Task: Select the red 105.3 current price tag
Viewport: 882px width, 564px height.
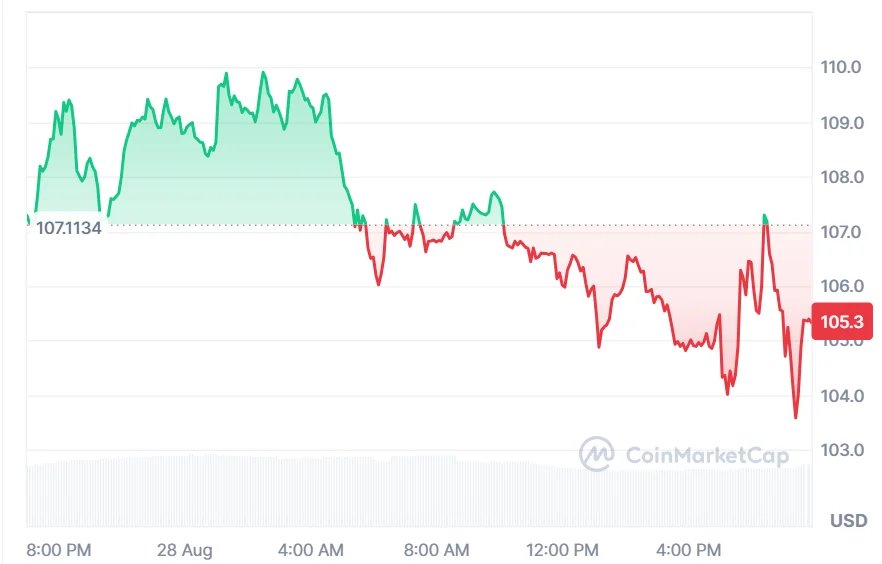Action: click(842, 321)
